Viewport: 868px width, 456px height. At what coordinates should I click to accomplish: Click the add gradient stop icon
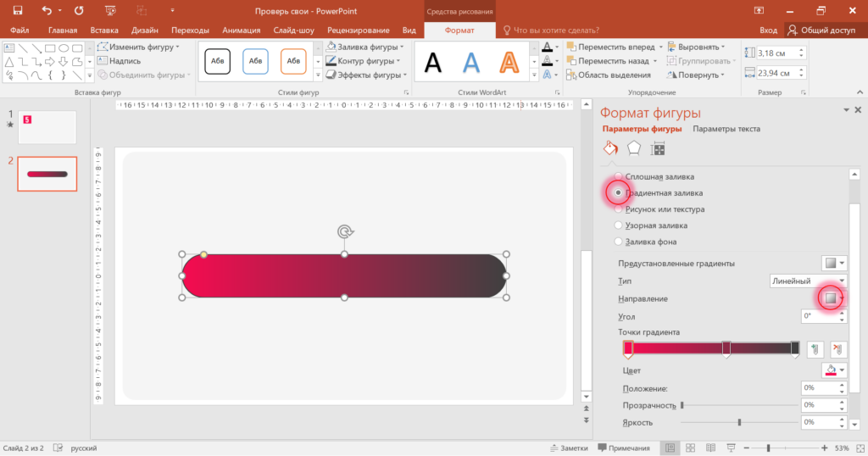(815, 349)
